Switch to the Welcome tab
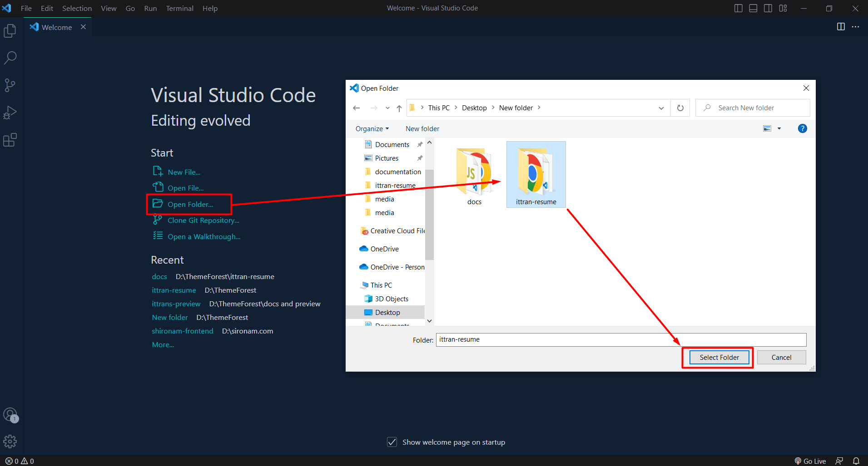The width and height of the screenshot is (868, 466). click(x=57, y=27)
